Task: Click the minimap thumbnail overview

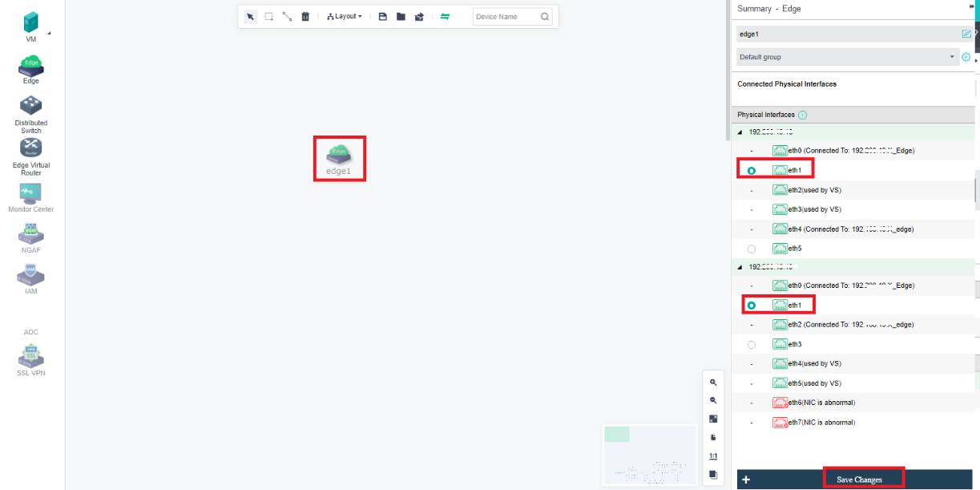Action: tap(650, 455)
